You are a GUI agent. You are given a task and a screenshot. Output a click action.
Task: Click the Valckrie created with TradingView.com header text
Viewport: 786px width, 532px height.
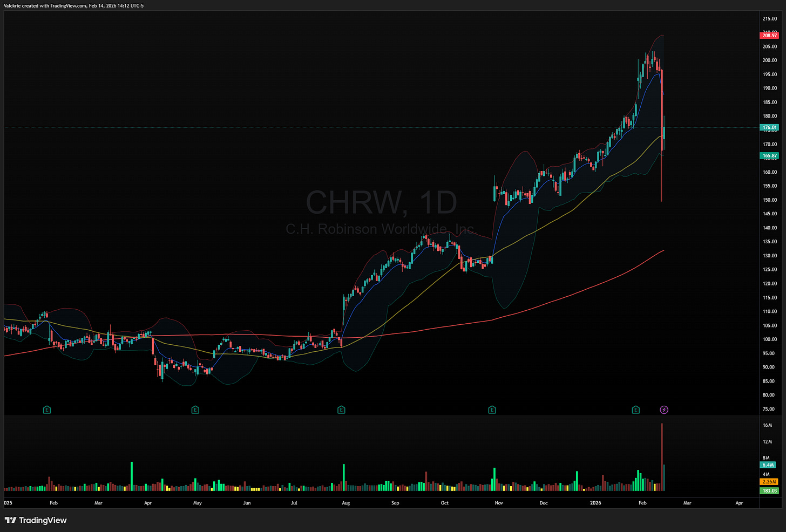tap(74, 6)
